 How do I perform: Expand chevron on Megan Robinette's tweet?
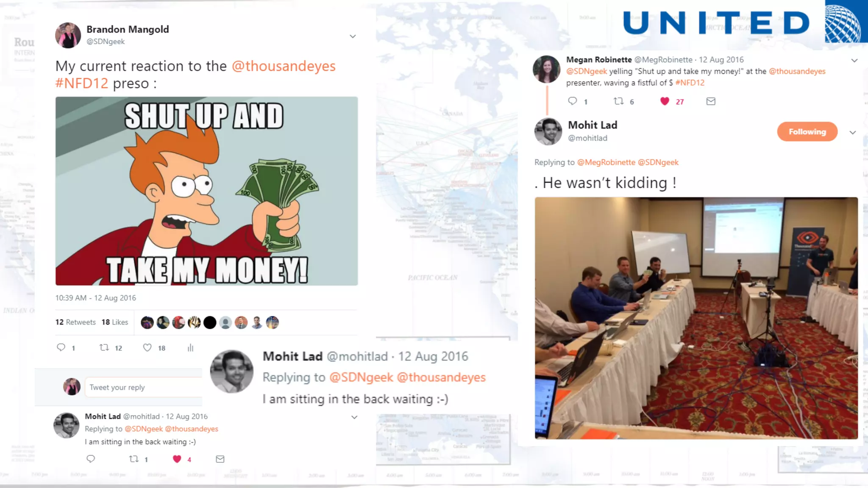(x=854, y=60)
